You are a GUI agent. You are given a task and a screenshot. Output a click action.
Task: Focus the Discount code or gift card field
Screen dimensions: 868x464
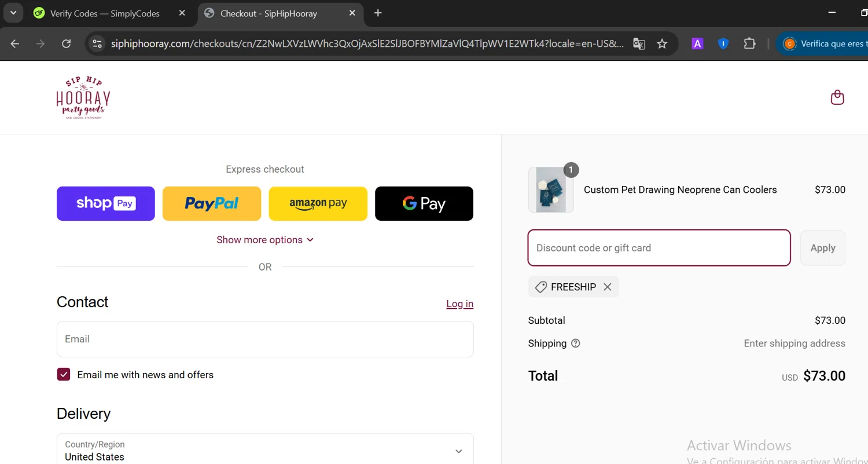click(659, 248)
